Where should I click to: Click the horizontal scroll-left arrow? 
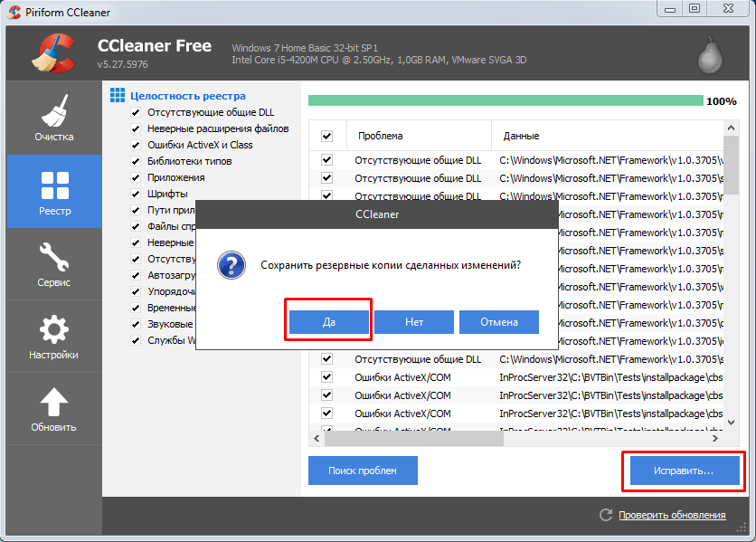point(317,438)
